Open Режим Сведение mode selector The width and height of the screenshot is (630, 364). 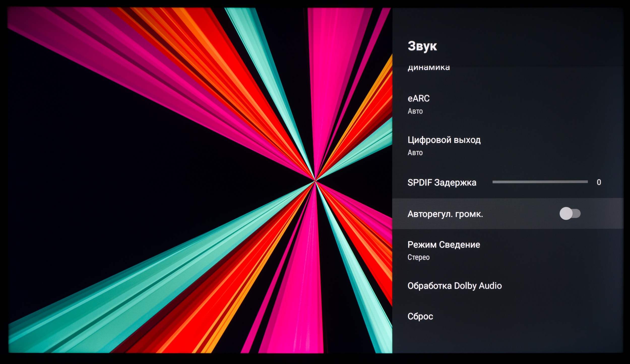(x=444, y=244)
